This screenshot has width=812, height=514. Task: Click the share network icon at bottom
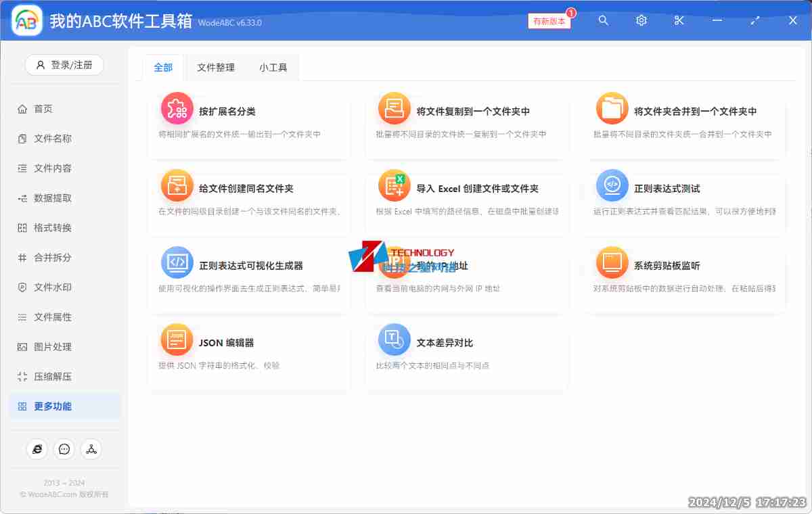click(x=91, y=448)
